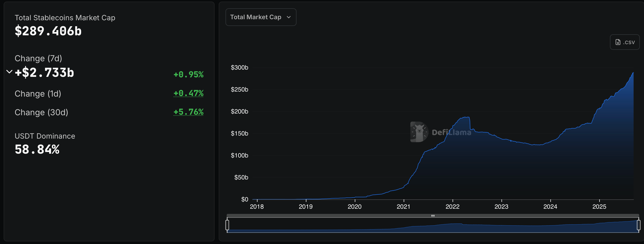Click the grip handle on the range scrollbar

[433, 215]
